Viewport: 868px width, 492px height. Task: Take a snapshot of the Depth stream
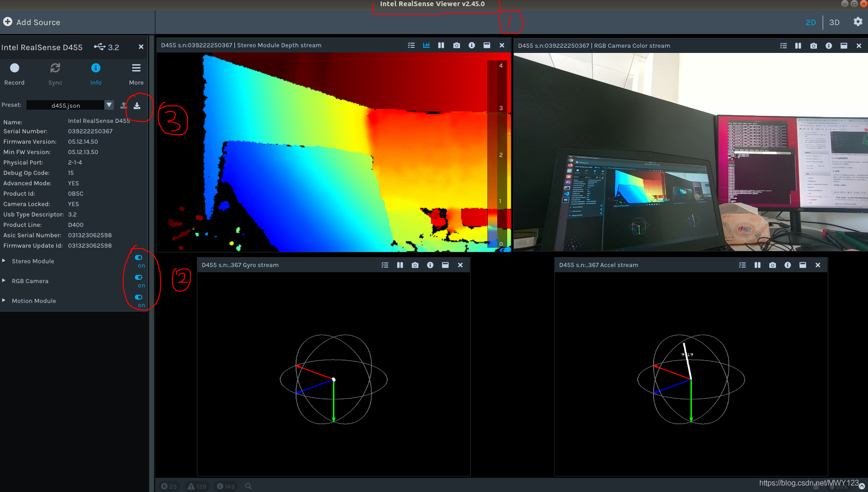tap(457, 45)
